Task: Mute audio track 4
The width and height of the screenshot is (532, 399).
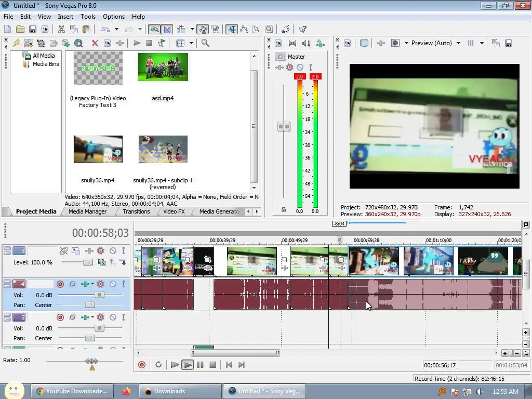Action: click(x=113, y=284)
